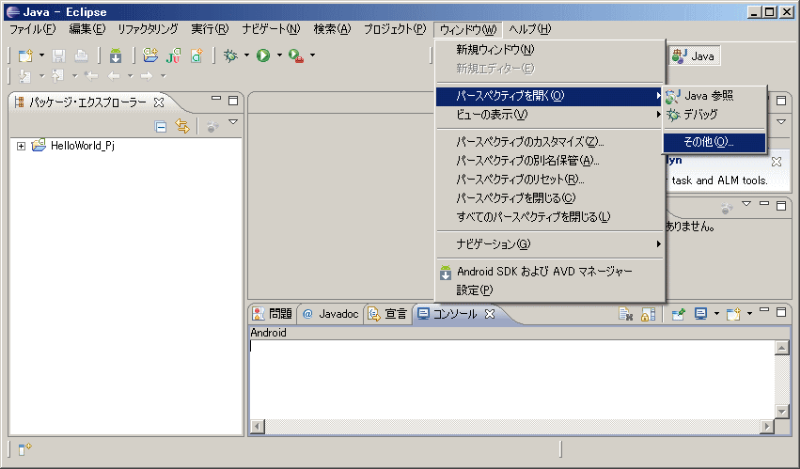Minimize the Package Explorer view

pos(216,98)
